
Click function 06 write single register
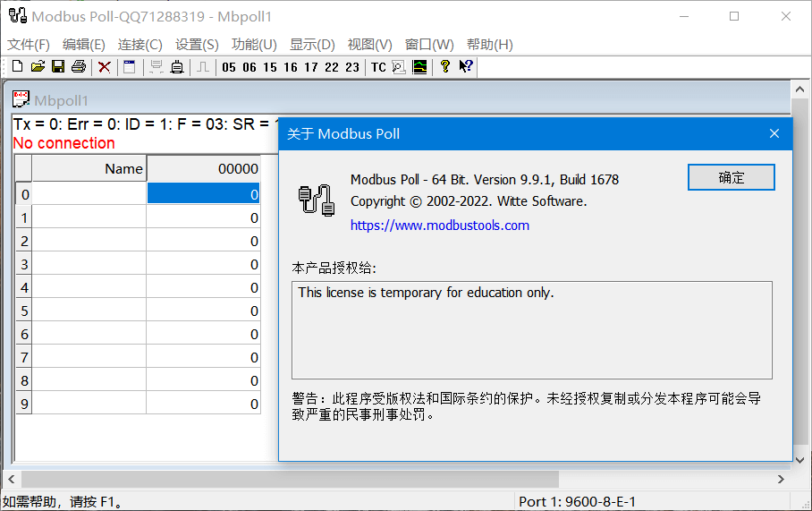(250, 67)
